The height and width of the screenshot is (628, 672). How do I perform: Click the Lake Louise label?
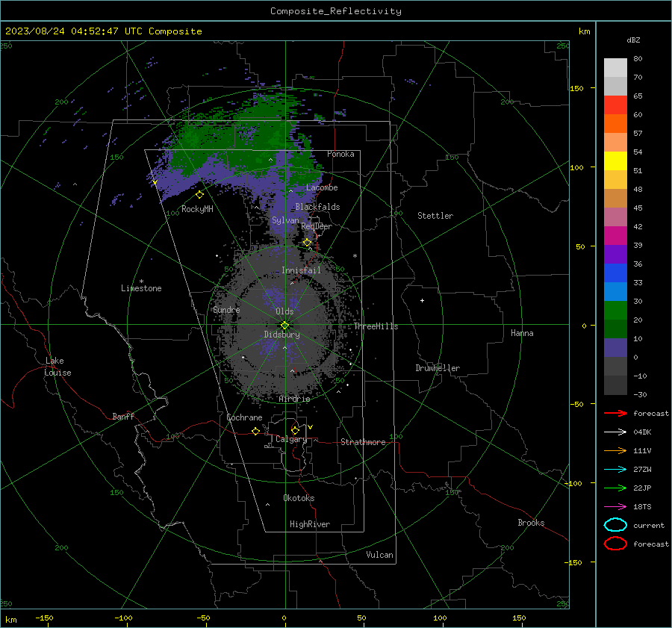(57, 367)
